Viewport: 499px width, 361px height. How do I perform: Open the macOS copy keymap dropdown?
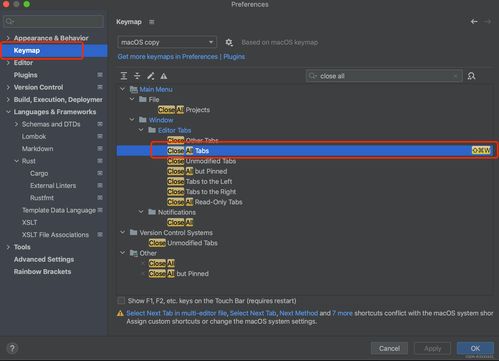pyautogui.click(x=167, y=42)
